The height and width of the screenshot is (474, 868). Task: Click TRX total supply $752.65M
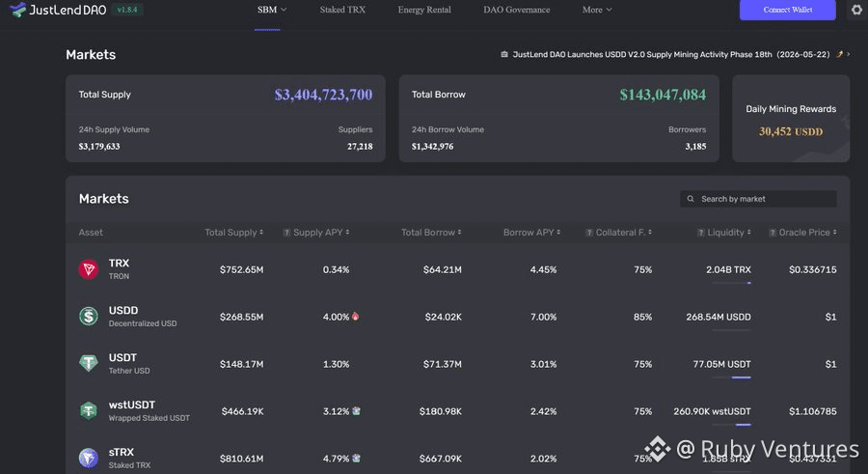241,269
